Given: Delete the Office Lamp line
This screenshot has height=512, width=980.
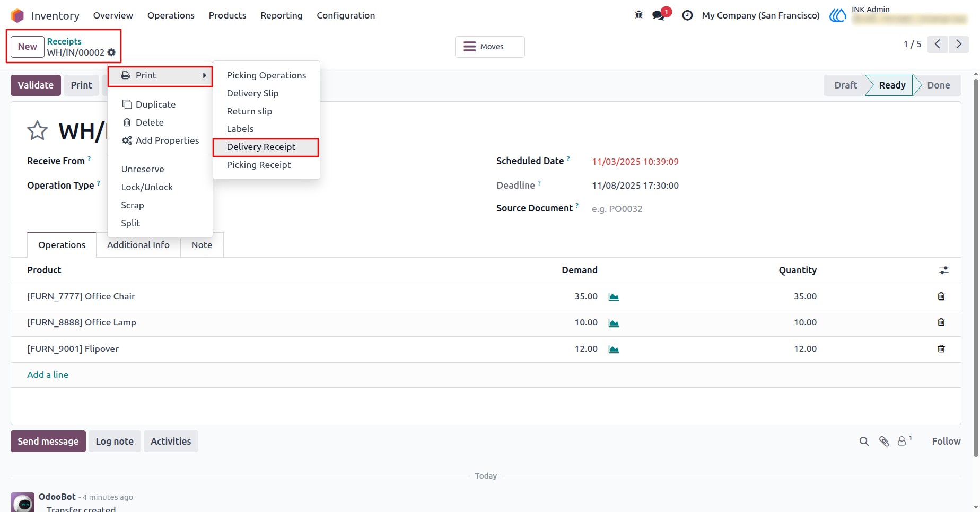Looking at the screenshot, I should click(941, 322).
